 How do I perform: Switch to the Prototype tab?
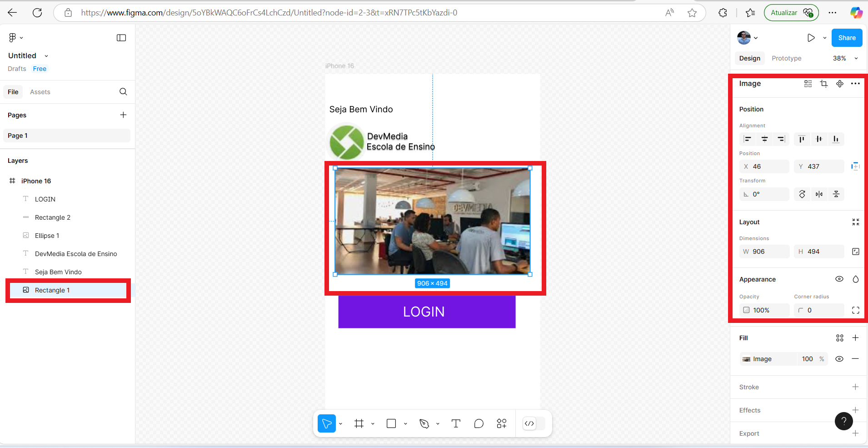coord(786,58)
